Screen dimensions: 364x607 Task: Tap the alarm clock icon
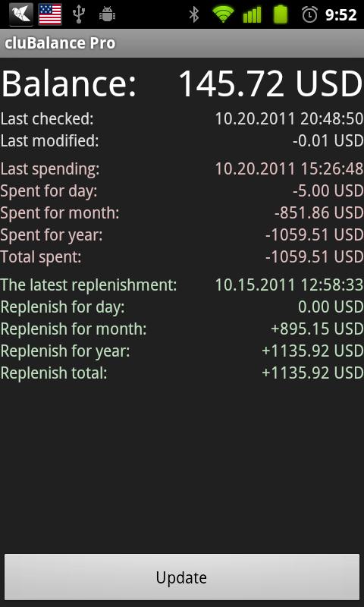pyautogui.click(x=310, y=14)
